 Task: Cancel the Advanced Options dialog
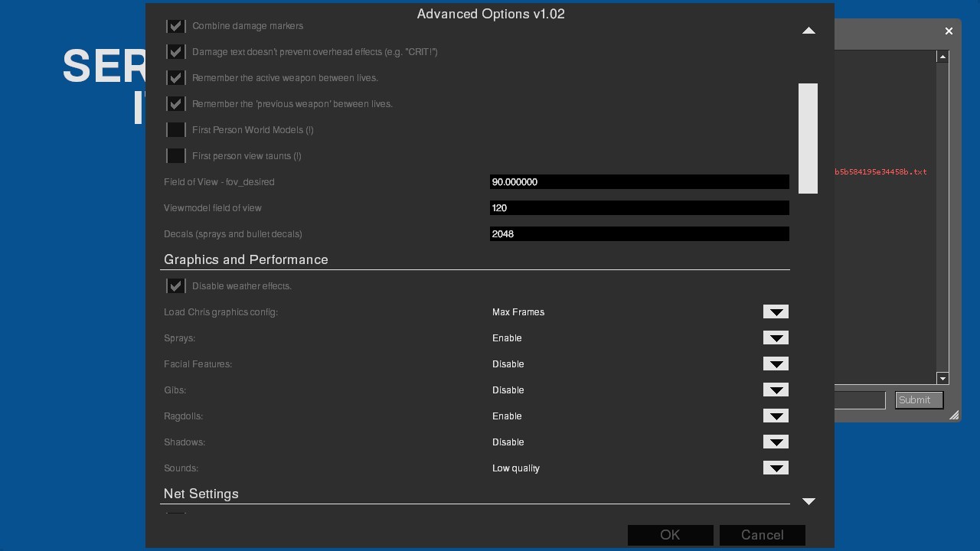click(763, 536)
